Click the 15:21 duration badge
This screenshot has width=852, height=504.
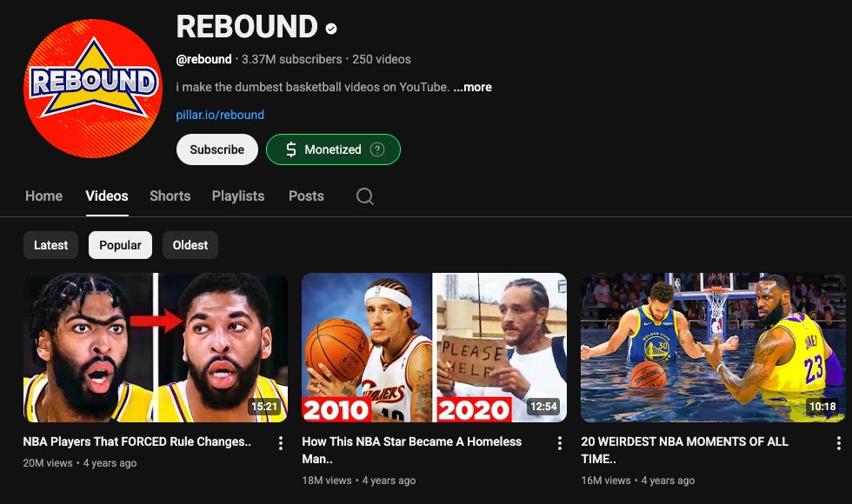pyautogui.click(x=264, y=407)
